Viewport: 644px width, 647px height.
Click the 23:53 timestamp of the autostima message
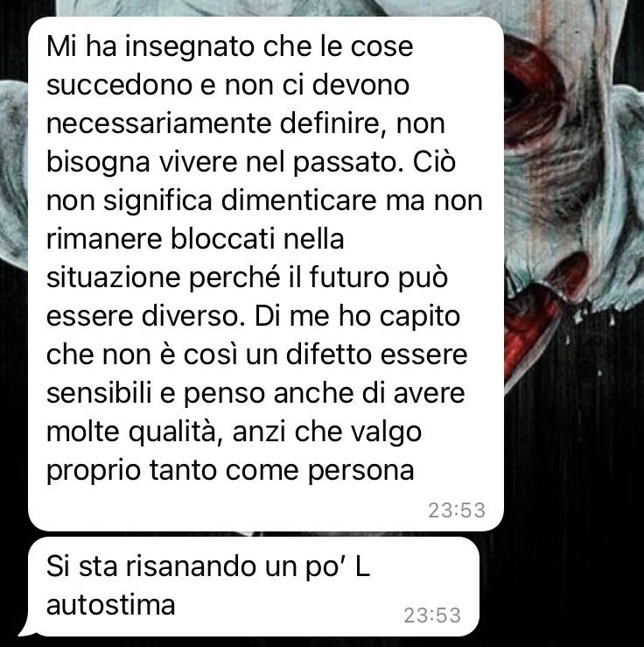pos(432,615)
